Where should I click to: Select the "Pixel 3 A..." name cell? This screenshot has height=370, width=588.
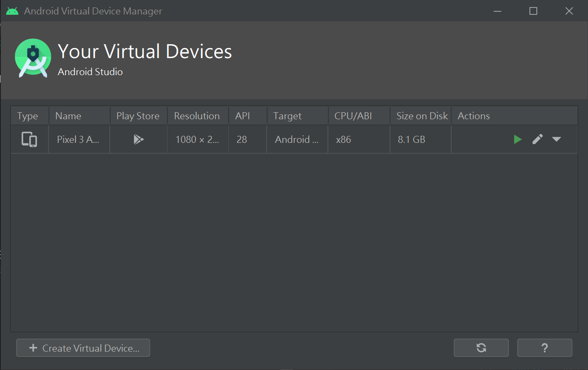point(79,139)
